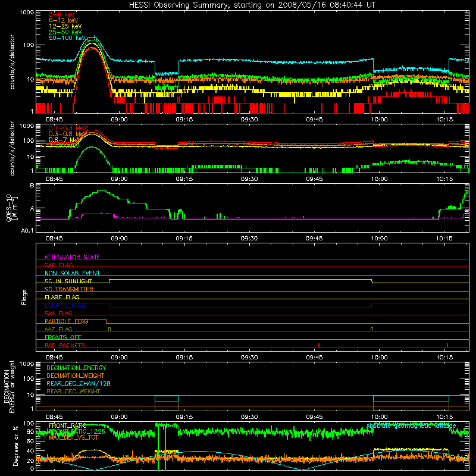Select the "12-25 keV" legend label
The height and width of the screenshot is (476, 476).
coord(65,26)
